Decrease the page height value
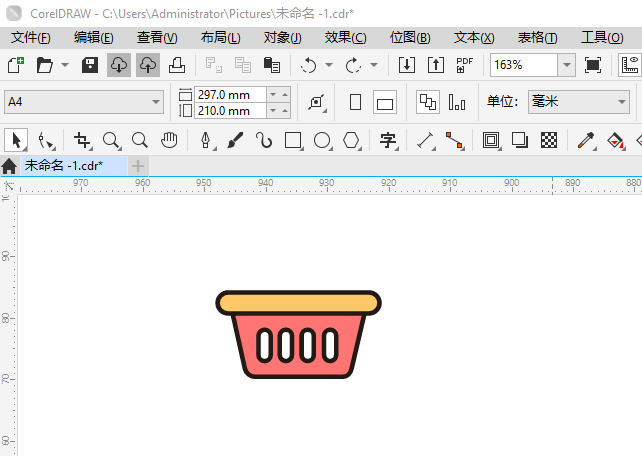The height and width of the screenshot is (456, 642). pos(273,111)
